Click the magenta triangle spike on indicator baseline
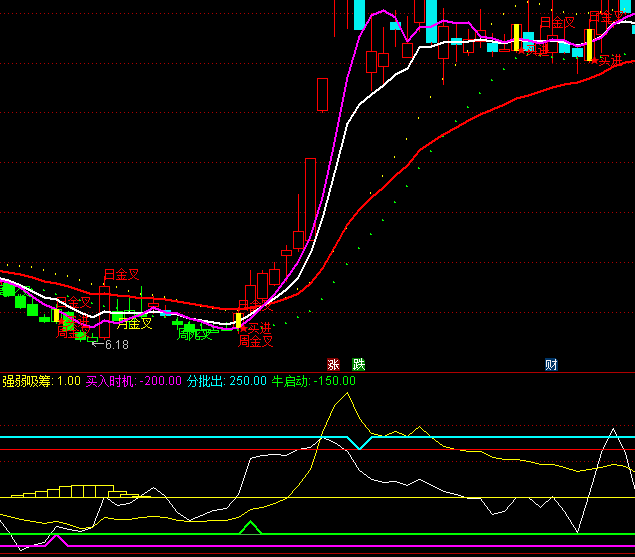635x557 pixels. coord(58,540)
